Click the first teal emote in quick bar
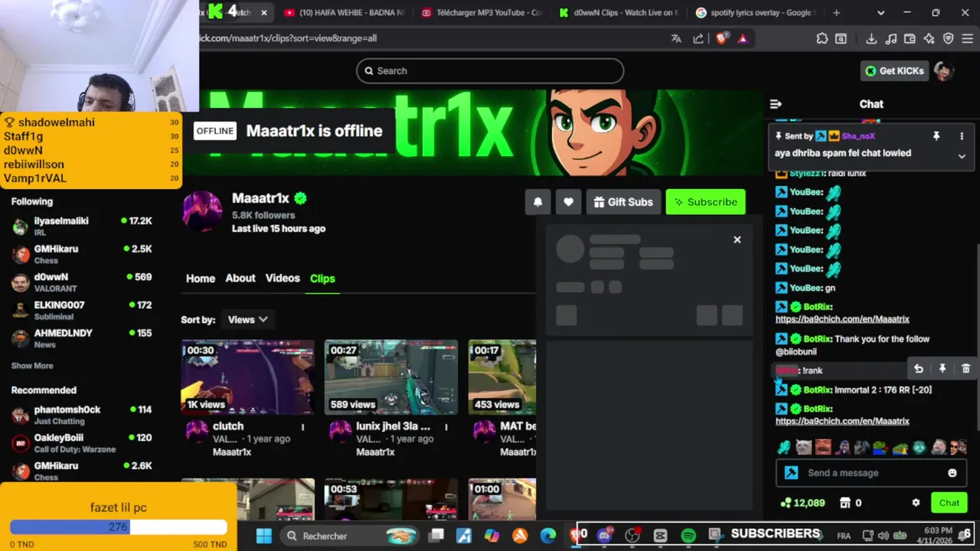This screenshot has height=551, width=980. (x=784, y=448)
